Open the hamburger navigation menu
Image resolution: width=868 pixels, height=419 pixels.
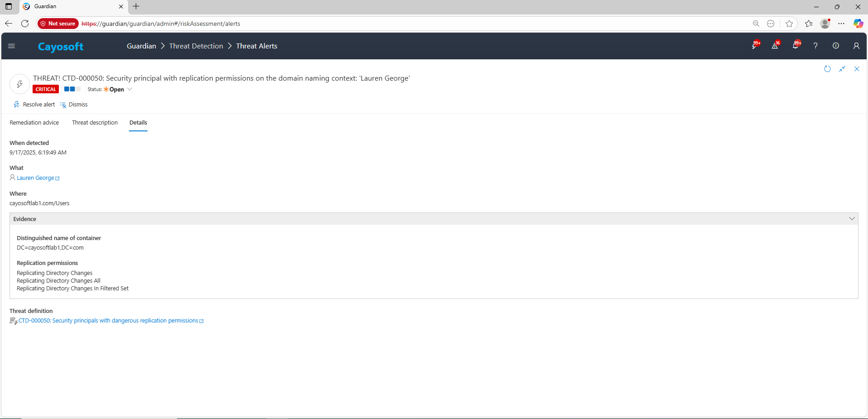(x=12, y=46)
